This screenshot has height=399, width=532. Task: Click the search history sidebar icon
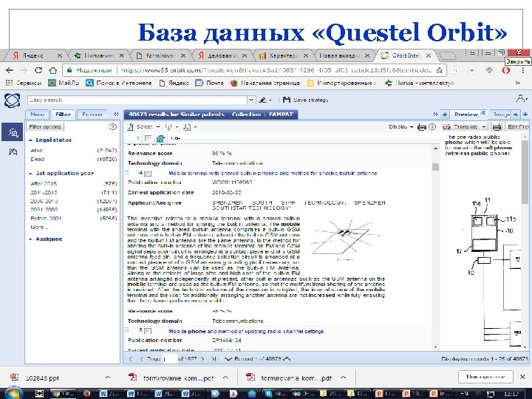coord(13,132)
